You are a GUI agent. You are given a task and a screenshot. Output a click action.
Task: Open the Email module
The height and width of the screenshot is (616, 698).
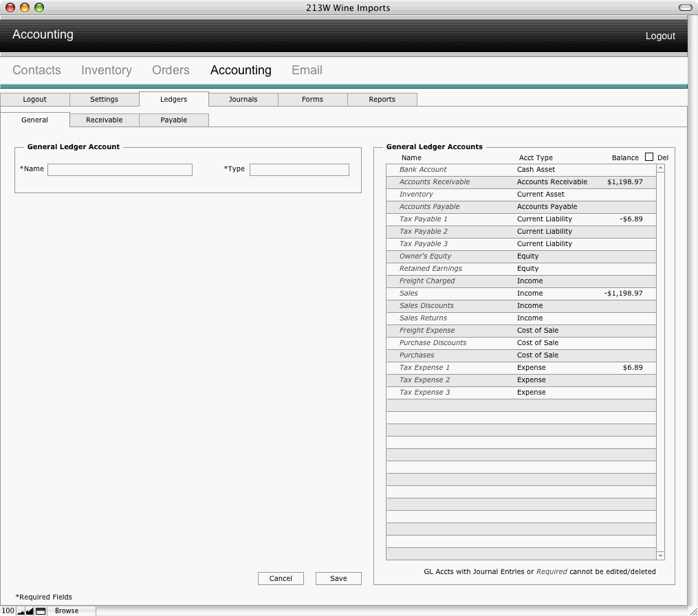[307, 70]
